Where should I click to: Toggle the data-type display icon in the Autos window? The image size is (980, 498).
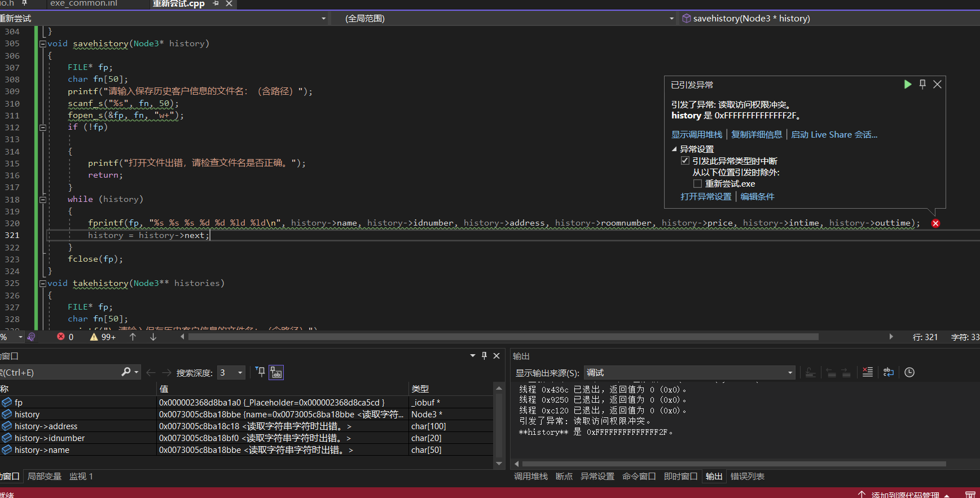click(x=276, y=372)
